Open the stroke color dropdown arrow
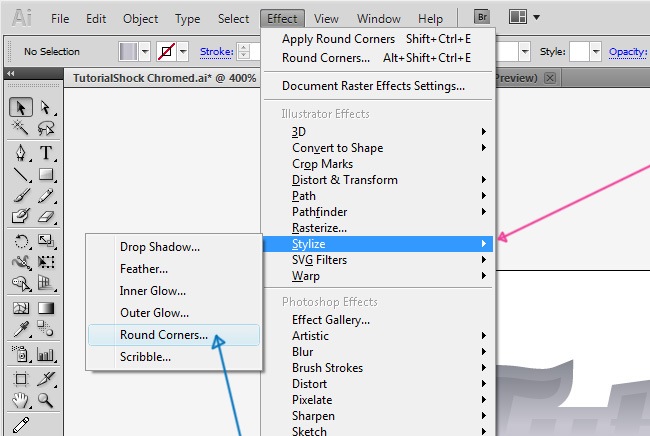 (183, 52)
